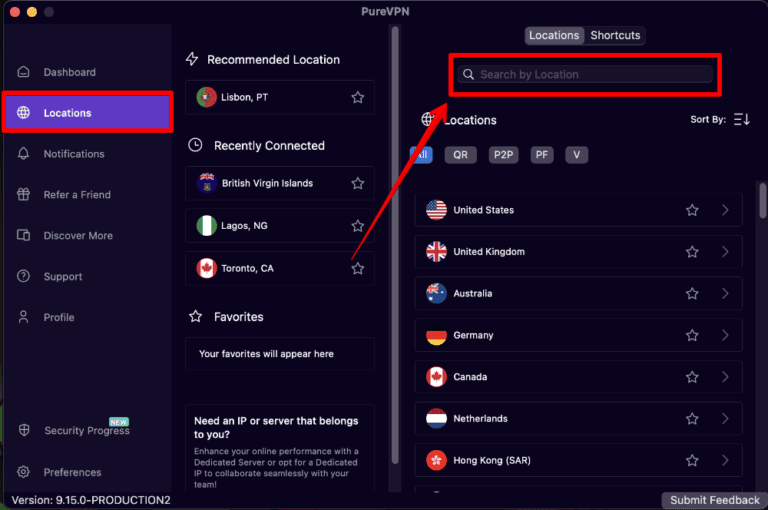Favorite Lisbon, PT with star
Viewport: 768px width, 510px height.
click(x=357, y=97)
